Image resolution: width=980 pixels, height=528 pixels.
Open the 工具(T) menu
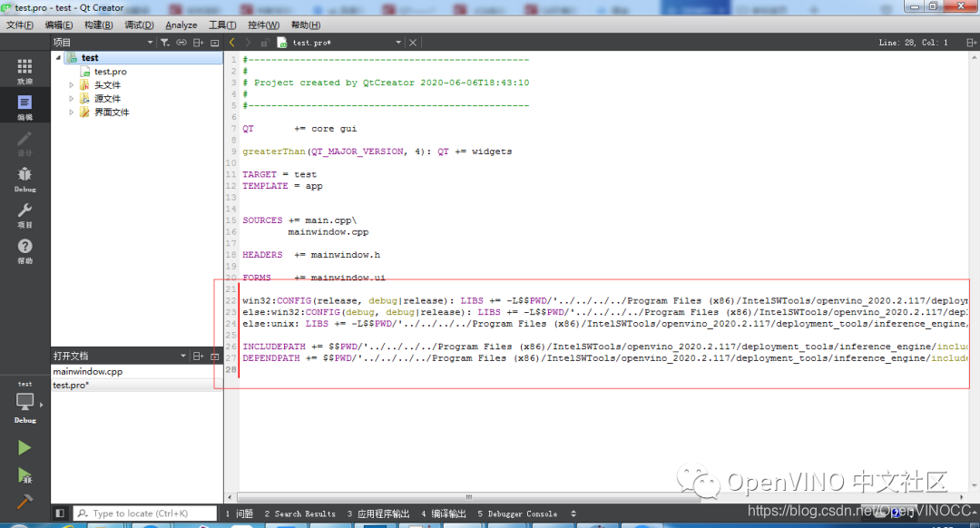pyautogui.click(x=222, y=25)
